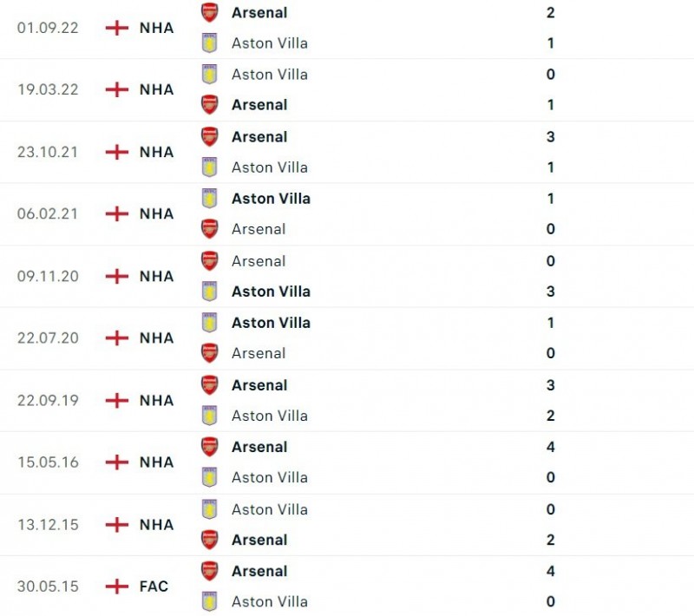Click Aston Villa crest in 15.05.16 match
This screenshot has width=694, height=616.
[210, 477]
